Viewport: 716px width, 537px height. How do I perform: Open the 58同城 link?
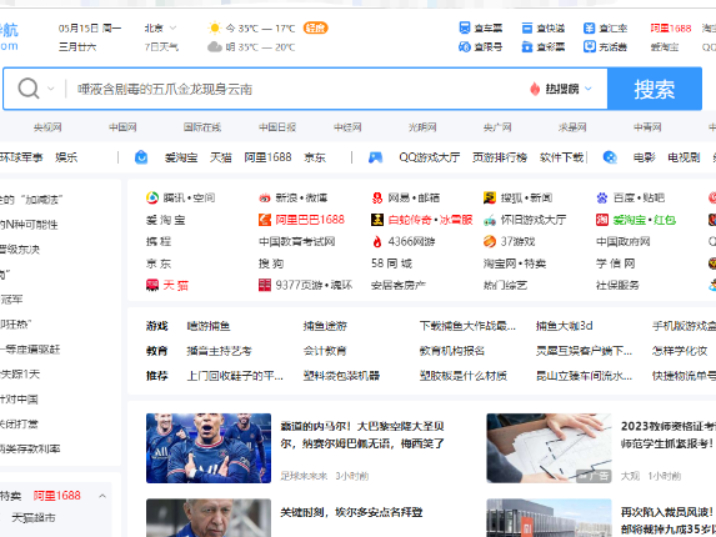392,263
